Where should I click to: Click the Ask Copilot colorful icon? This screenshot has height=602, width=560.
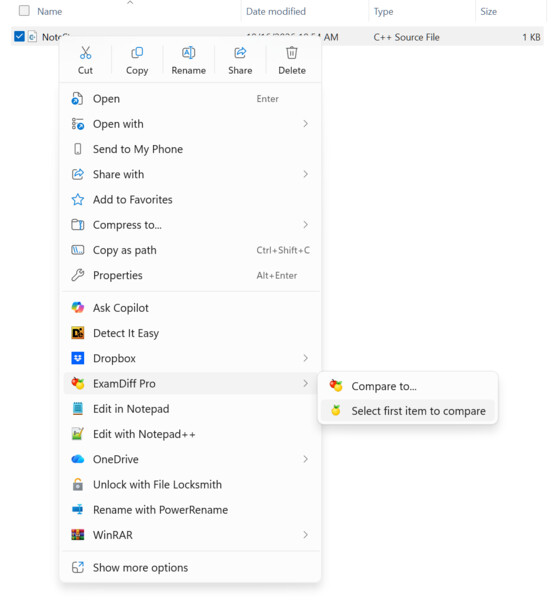coord(78,308)
